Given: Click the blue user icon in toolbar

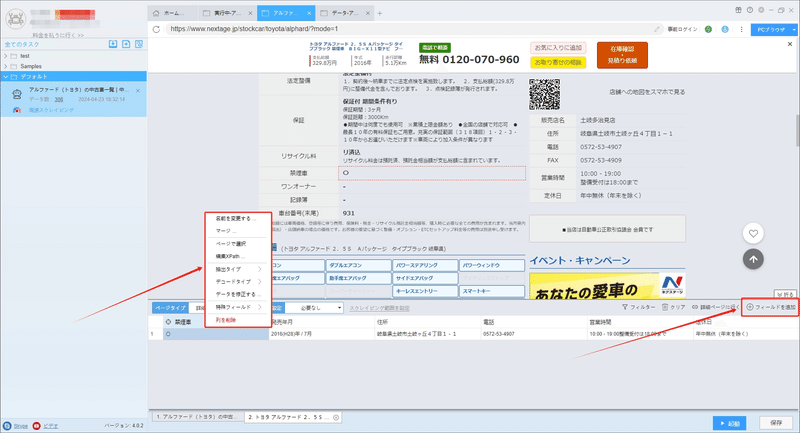Looking at the screenshot, I should click(x=725, y=30).
